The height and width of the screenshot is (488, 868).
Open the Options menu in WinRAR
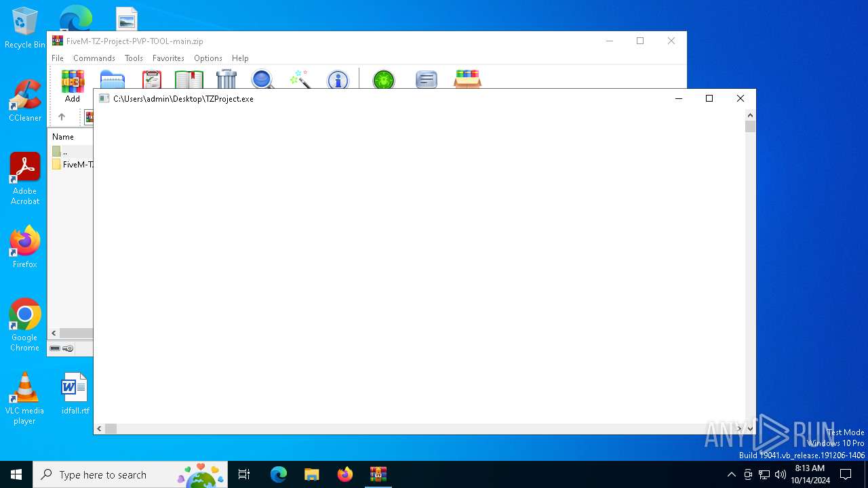208,58
